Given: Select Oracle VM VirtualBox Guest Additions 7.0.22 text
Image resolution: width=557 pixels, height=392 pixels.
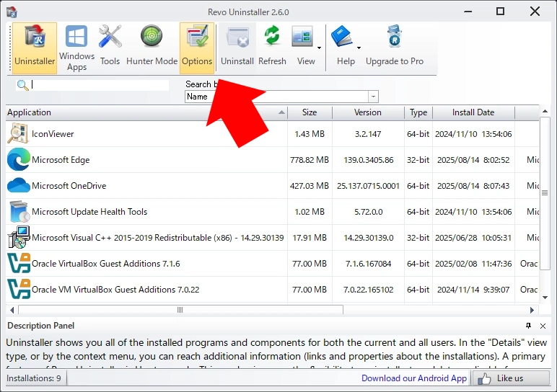Looking at the screenshot, I should pyautogui.click(x=115, y=290).
